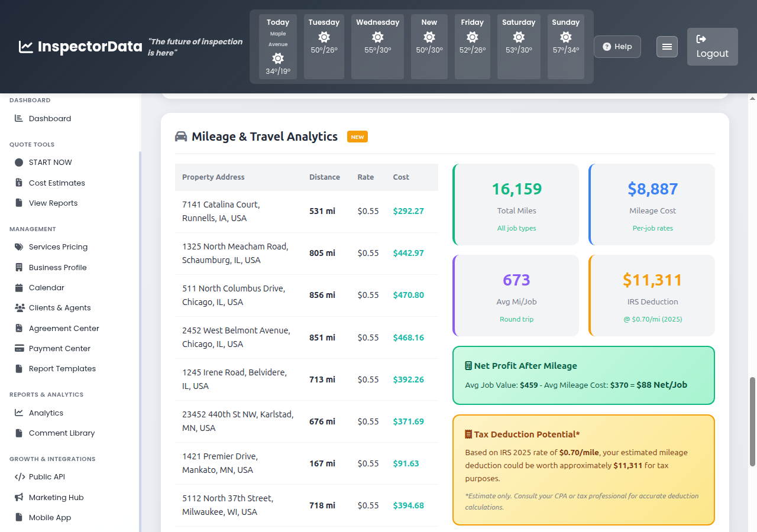757x532 pixels.
Task: Open the Marketing Hub megaphone icon
Action: coord(18,497)
